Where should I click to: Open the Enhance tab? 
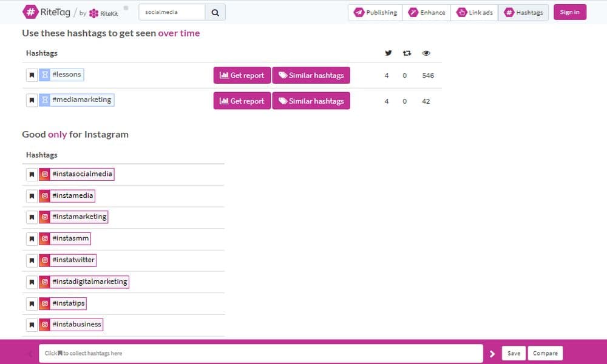tap(427, 12)
